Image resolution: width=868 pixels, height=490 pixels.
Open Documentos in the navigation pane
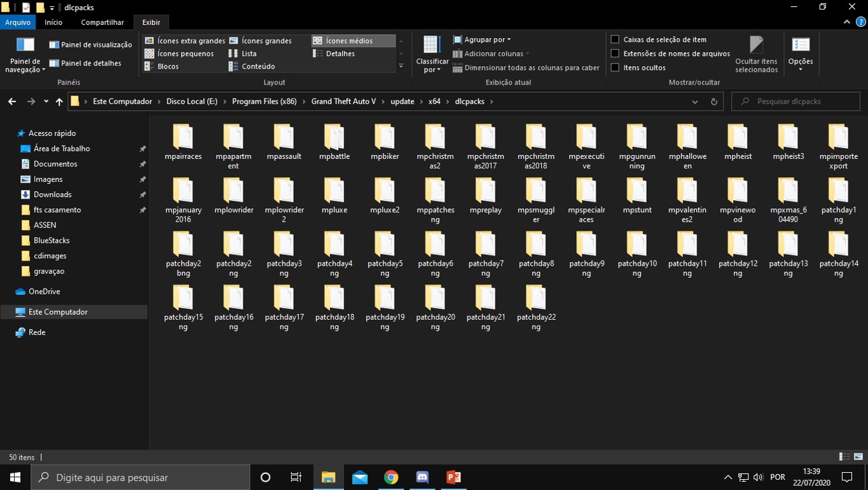[x=55, y=164]
